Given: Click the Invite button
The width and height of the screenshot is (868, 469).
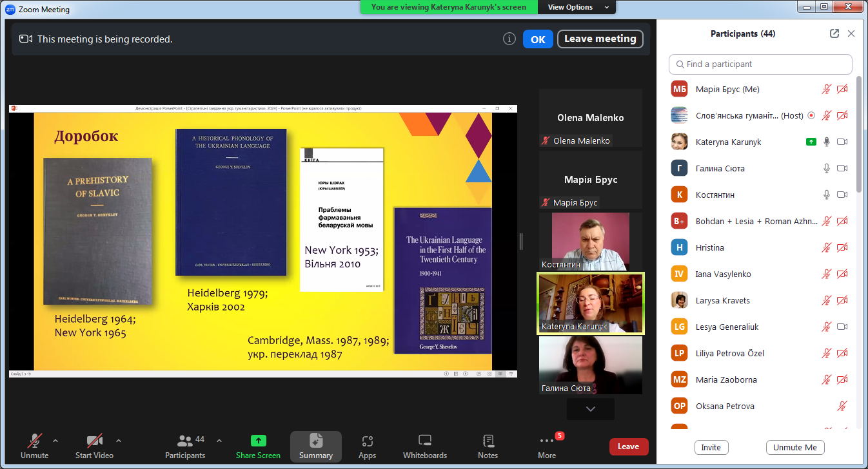Looking at the screenshot, I should coord(711,447).
